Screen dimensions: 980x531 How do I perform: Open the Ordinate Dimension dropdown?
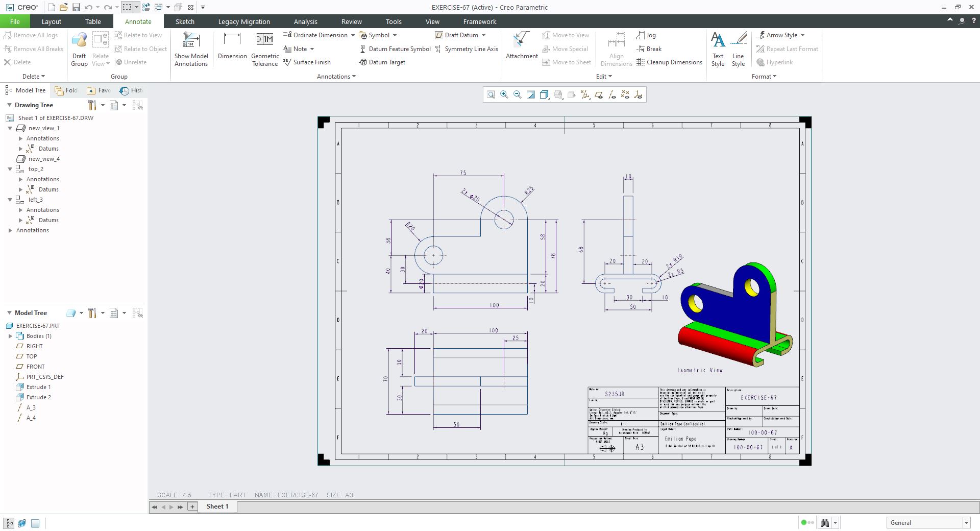pyautogui.click(x=352, y=35)
